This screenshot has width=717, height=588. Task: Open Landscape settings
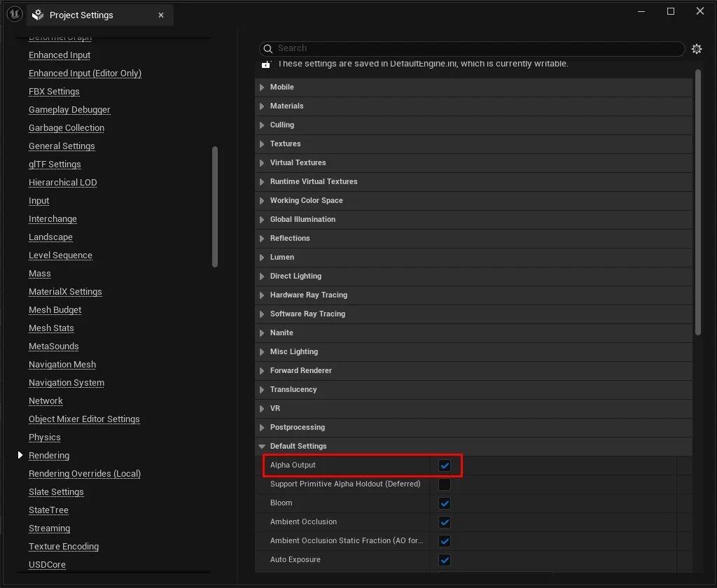50,238
